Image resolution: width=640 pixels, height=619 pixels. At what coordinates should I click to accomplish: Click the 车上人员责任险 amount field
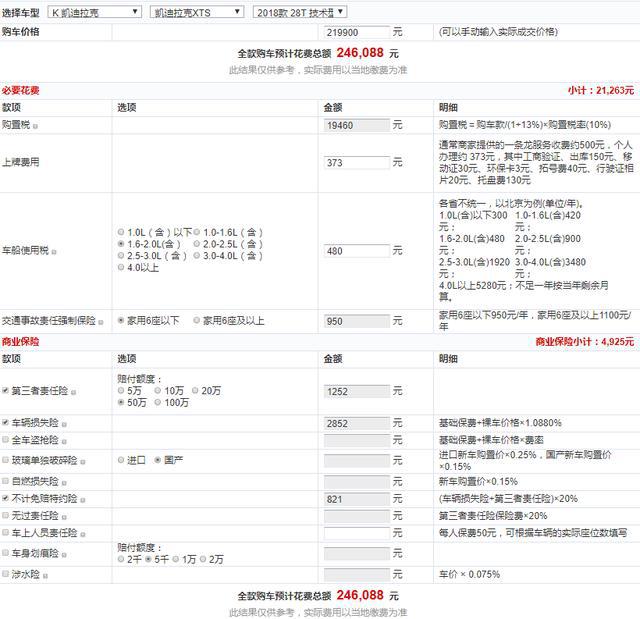(x=357, y=532)
